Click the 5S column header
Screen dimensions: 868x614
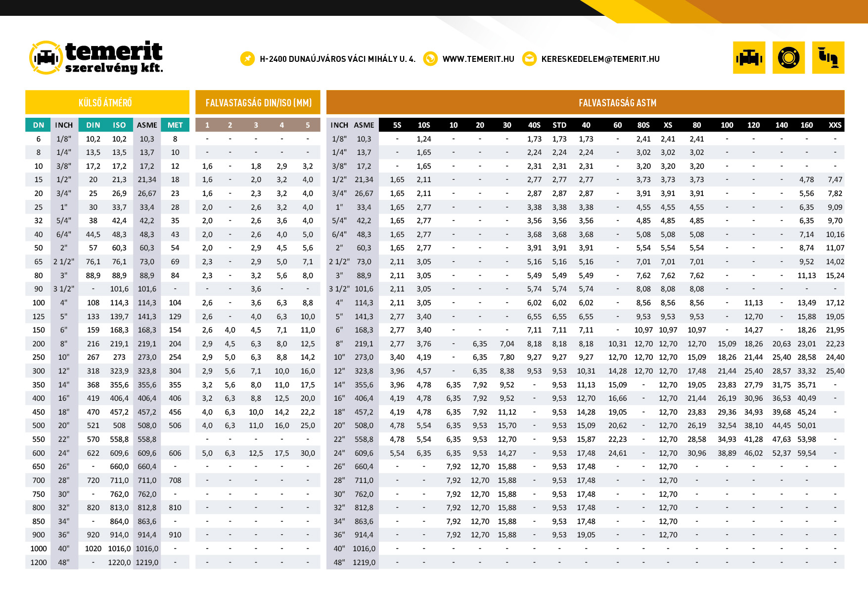pyautogui.click(x=397, y=125)
